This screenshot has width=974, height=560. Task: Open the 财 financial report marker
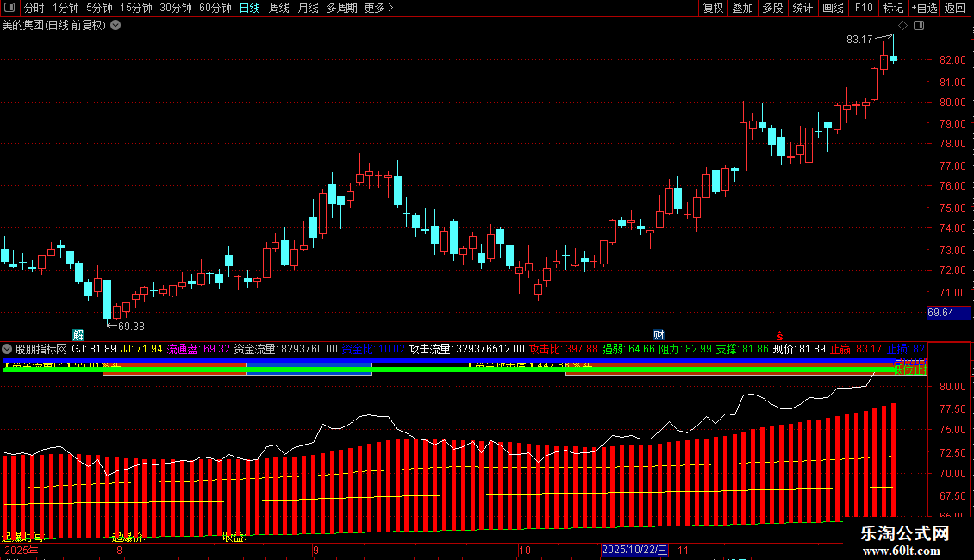pos(659,334)
